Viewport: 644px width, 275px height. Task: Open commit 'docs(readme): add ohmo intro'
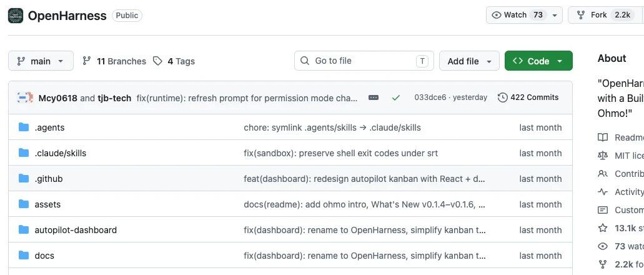(365, 204)
